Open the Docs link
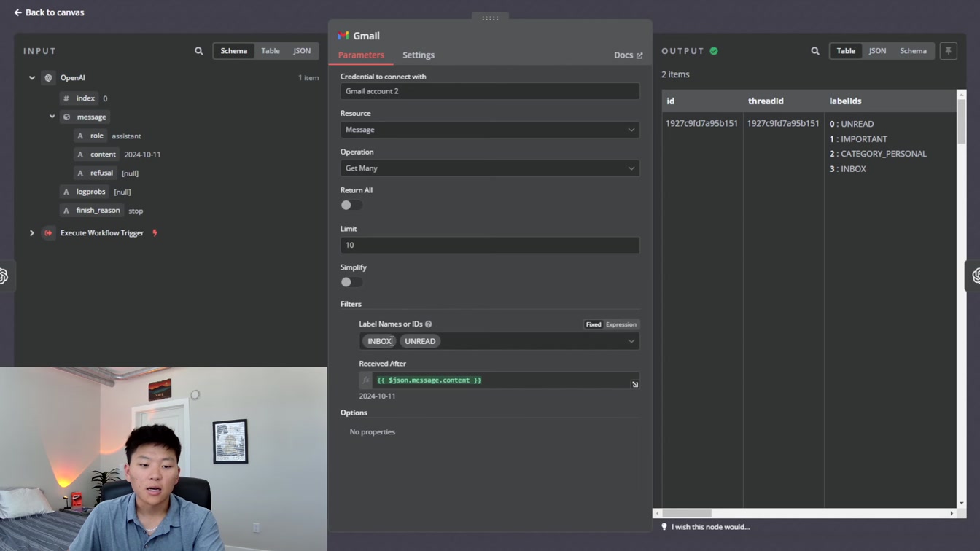The height and width of the screenshot is (551, 980). [x=628, y=55]
